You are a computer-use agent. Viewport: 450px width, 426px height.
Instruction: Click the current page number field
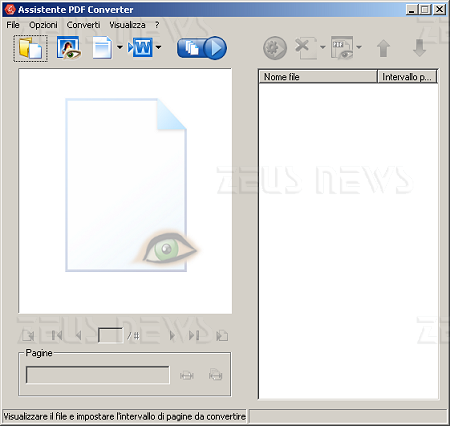point(110,335)
